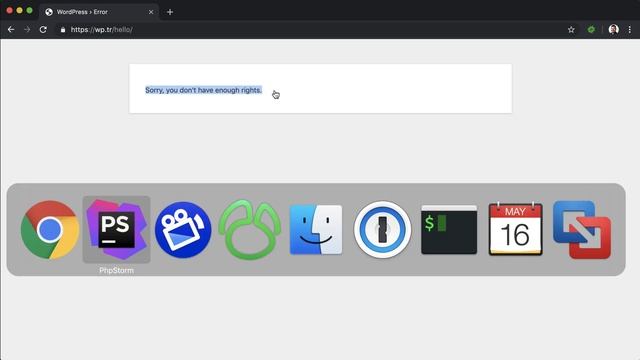Click the "Sorry, you don't have enough rights." text
The height and width of the screenshot is (360, 640).
(x=203, y=90)
